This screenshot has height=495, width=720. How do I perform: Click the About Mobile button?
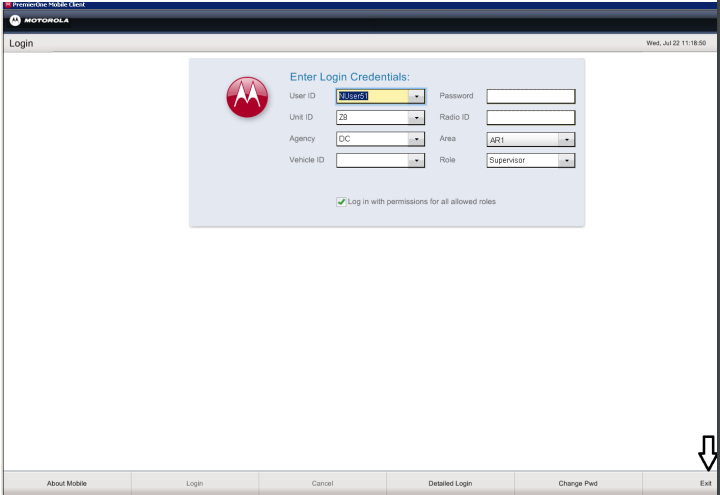tap(67, 483)
